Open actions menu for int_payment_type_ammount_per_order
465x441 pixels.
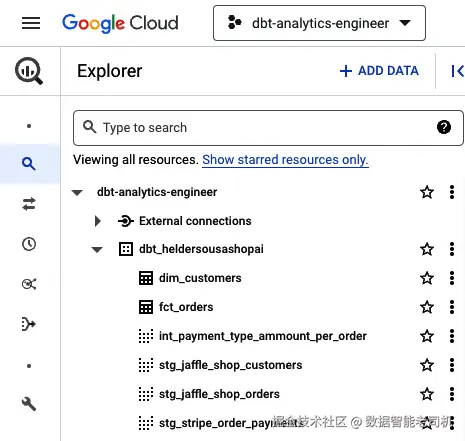452,336
